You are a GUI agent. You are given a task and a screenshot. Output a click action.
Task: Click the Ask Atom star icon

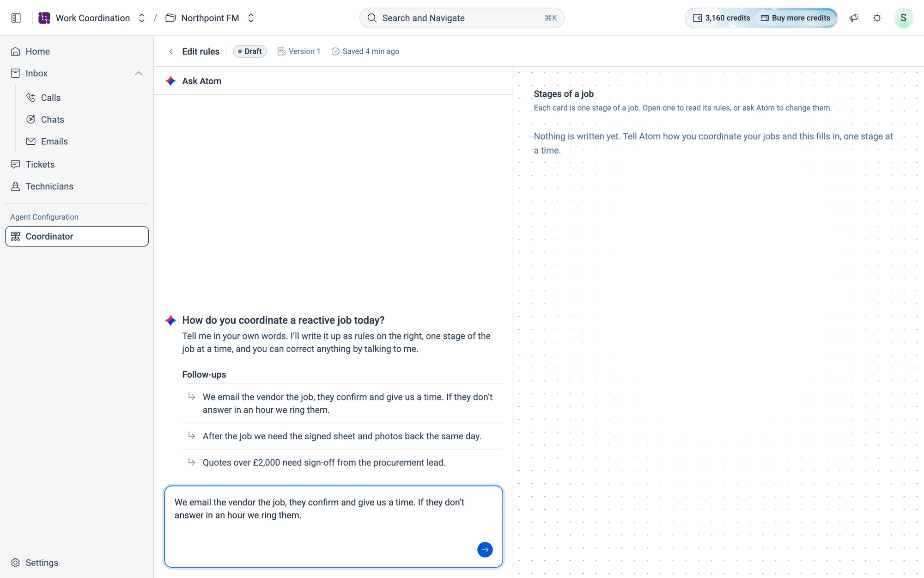[170, 81]
